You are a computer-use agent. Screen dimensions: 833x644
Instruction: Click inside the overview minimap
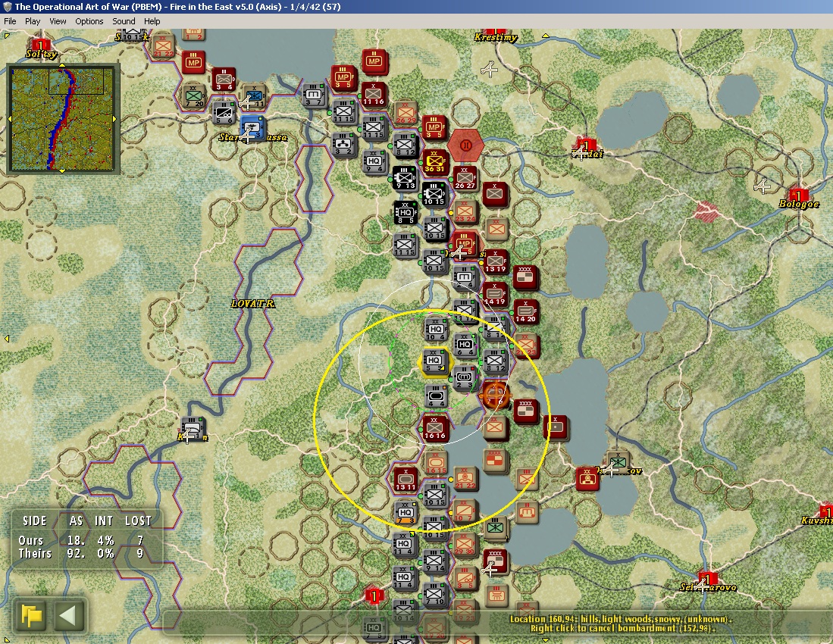tap(62, 118)
